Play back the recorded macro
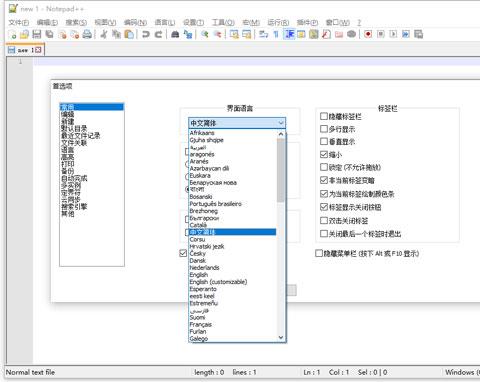 pyautogui.click(x=393, y=34)
